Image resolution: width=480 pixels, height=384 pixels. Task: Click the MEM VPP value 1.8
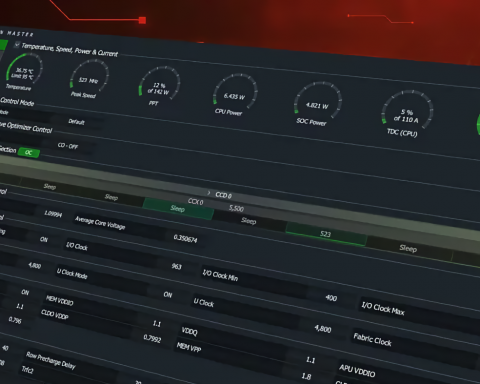[x=306, y=376]
